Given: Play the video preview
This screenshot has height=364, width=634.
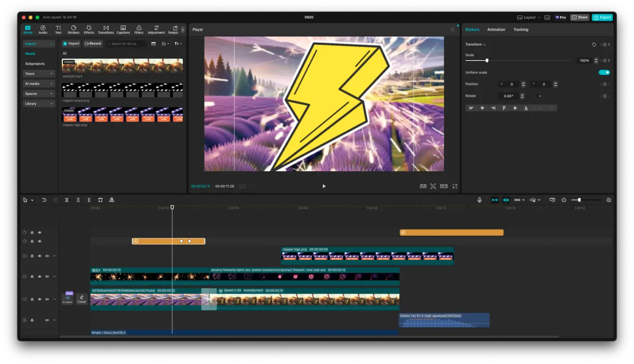Looking at the screenshot, I should (324, 186).
